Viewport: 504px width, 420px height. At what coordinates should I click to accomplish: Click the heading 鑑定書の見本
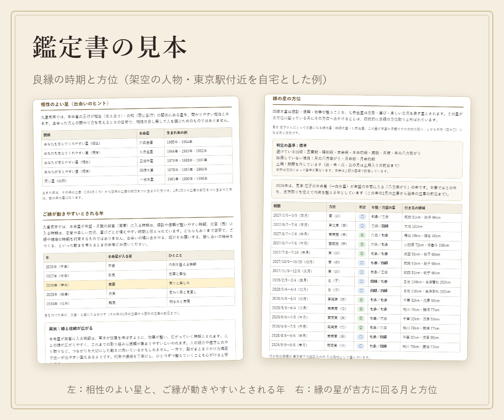tap(110, 47)
